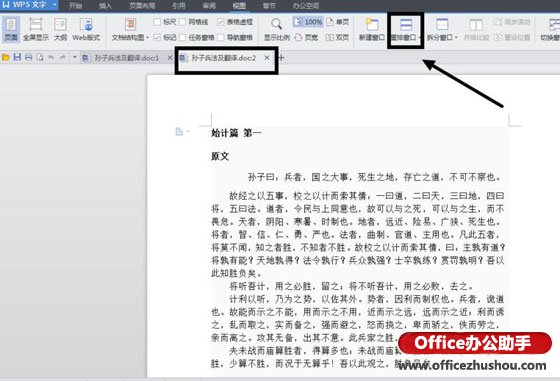This screenshot has height=381, width=560.
Task: Expand the 文档结构图 dropdown arrow
Action: pyautogui.click(x=147, y=37)
